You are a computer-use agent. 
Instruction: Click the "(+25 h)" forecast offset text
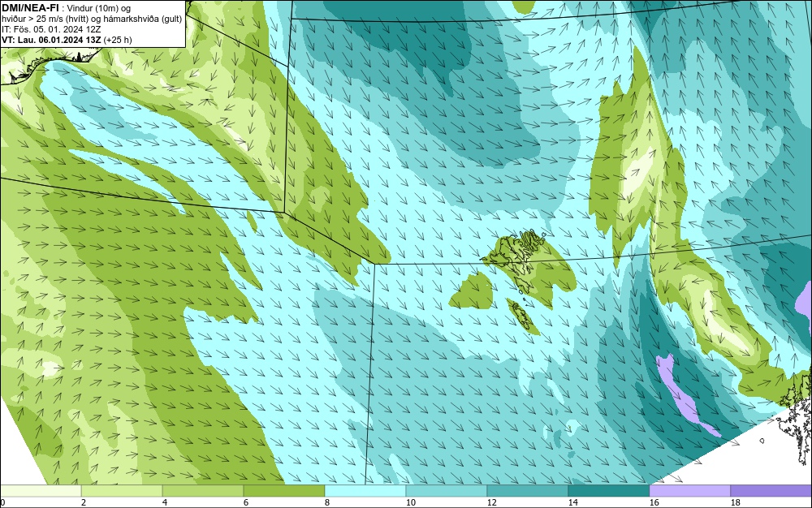[x=118, y=40]
